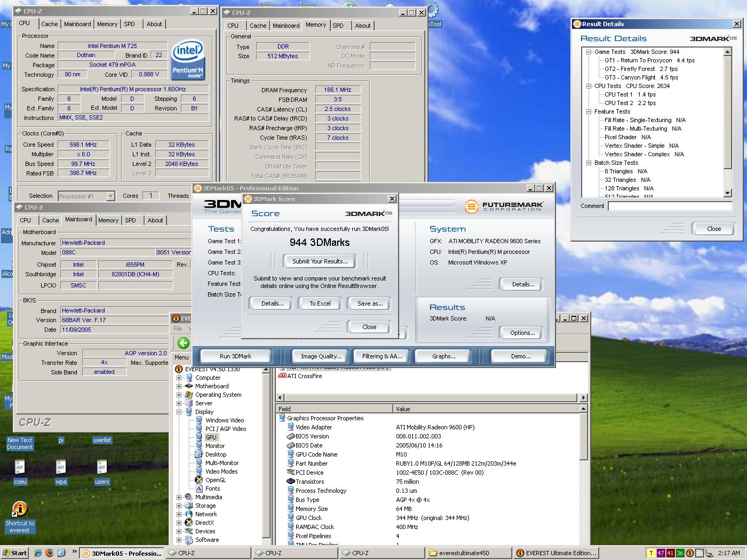Select the OpenGL icon in EVEREST tree
747x560 pixels.
[198, 480]
